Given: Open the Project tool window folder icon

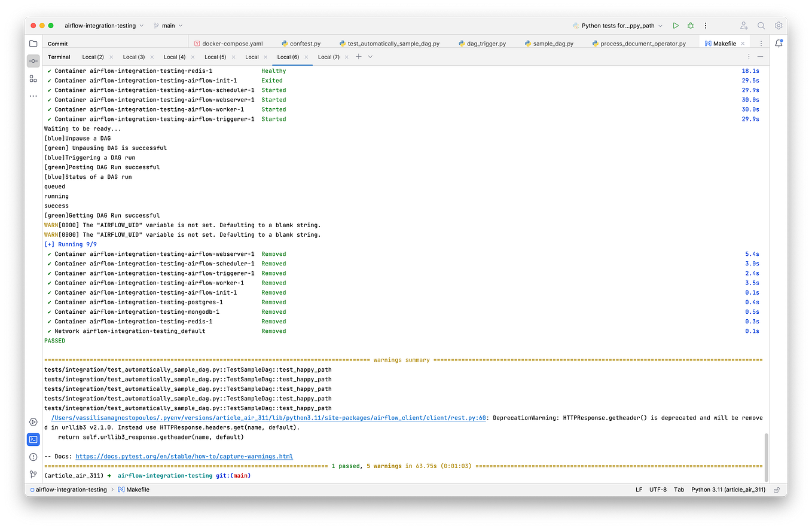Looking at the screenshot, I should 33,43.
